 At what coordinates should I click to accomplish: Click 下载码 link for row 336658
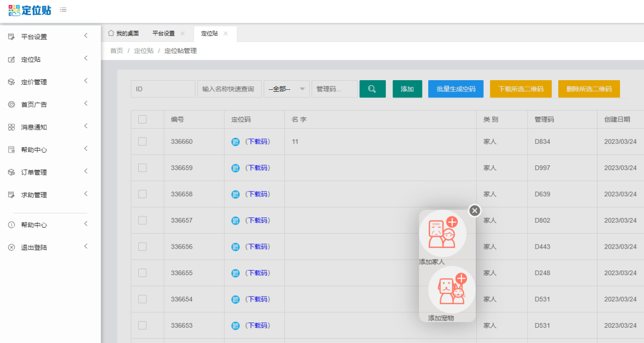pos(258,194)
